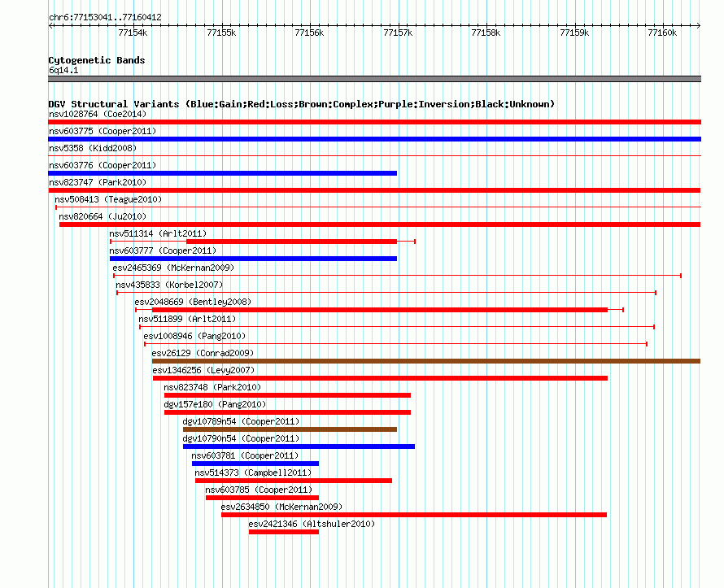
Task: Click the 77159k ruler tick label
Action: point(574,33)
